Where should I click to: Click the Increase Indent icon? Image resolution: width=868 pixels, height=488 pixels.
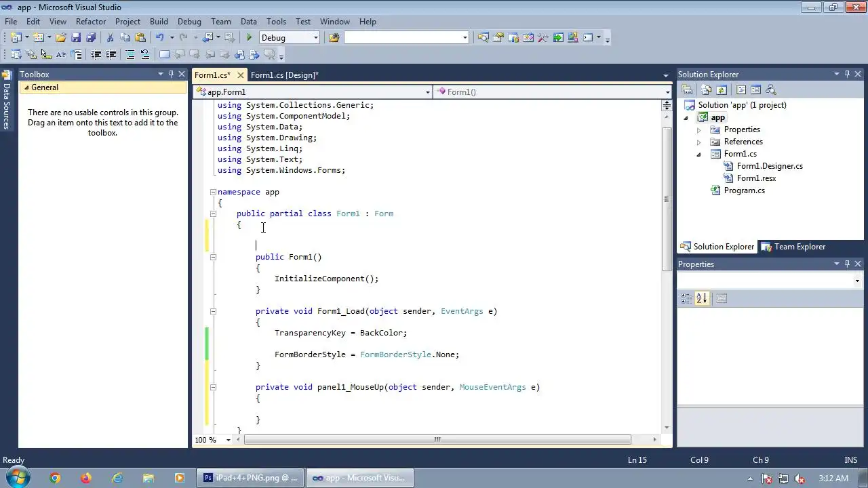pyautogui.click(x=111, y=54)
